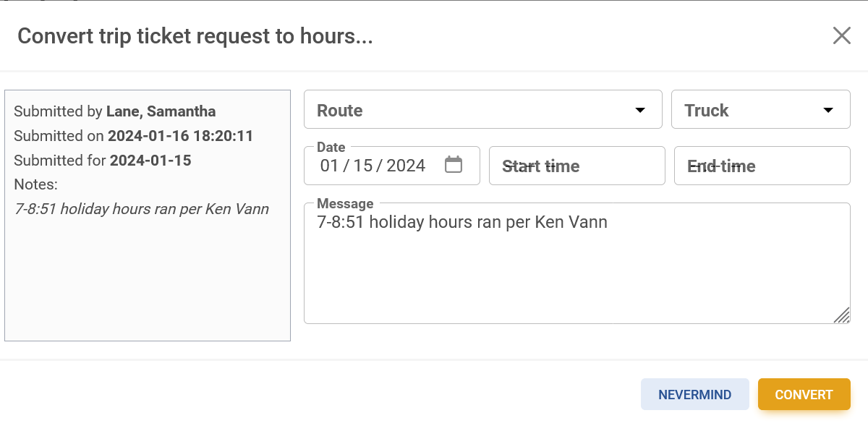
Task: Select the year 2024 in Date field
Action: [406, 166]
